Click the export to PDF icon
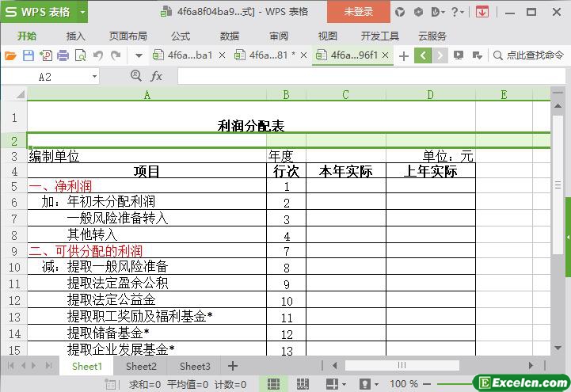571x392 pixels. click(46, 55)
